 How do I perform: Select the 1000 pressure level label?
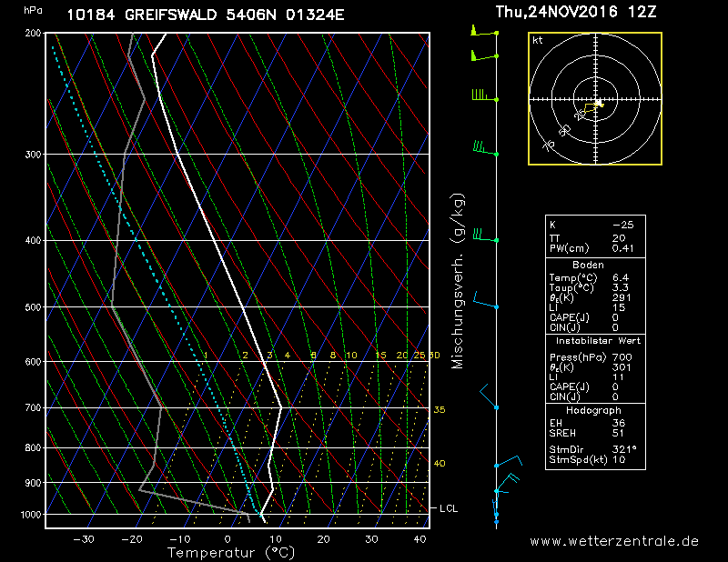pos(32,515)
